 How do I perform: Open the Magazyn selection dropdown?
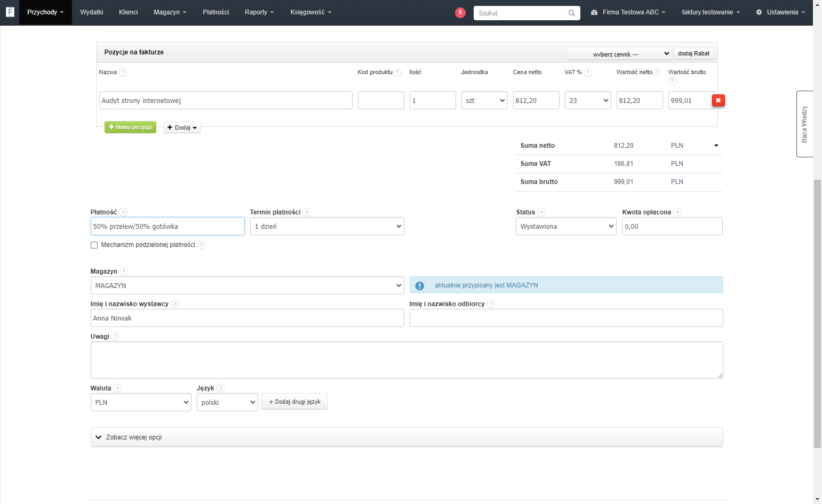[x=248, y=285]
